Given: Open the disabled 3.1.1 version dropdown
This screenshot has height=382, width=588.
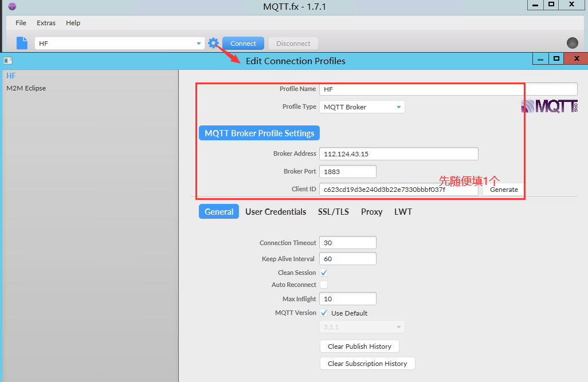Looking at the screenshot, I should pyautogui.click(x=362, y=327).
